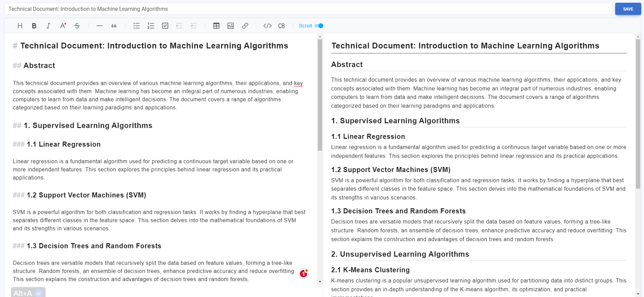Apply italic formatting

point(48,26)
